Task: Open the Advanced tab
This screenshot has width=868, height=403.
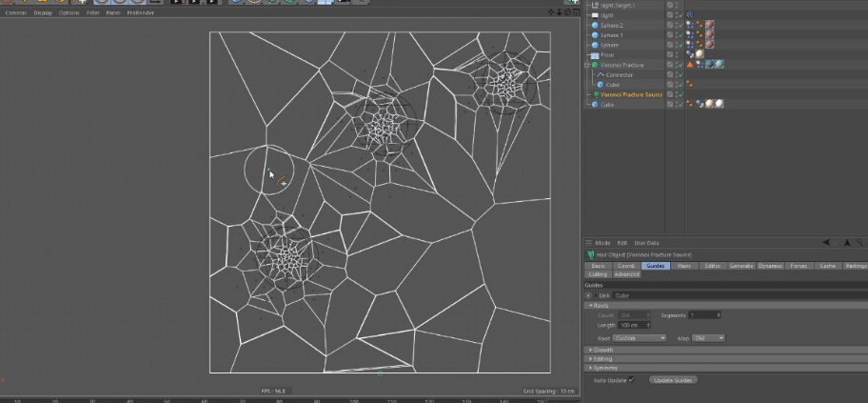Action: pyautogui.click(x=626, y=274)
